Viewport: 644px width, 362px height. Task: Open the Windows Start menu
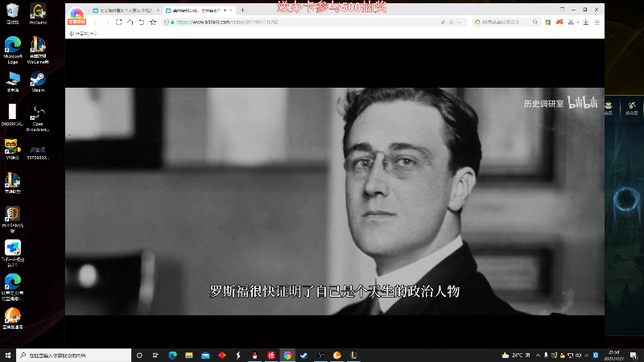click(8, 356)
